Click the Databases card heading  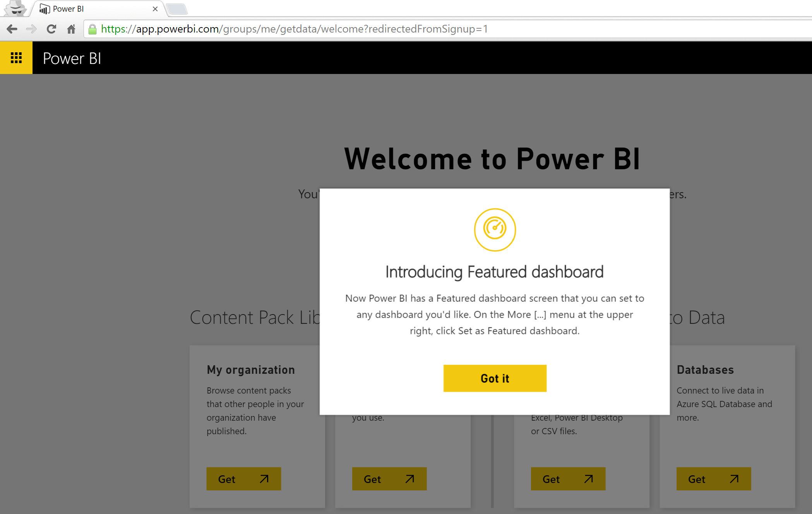coord(705,370)
